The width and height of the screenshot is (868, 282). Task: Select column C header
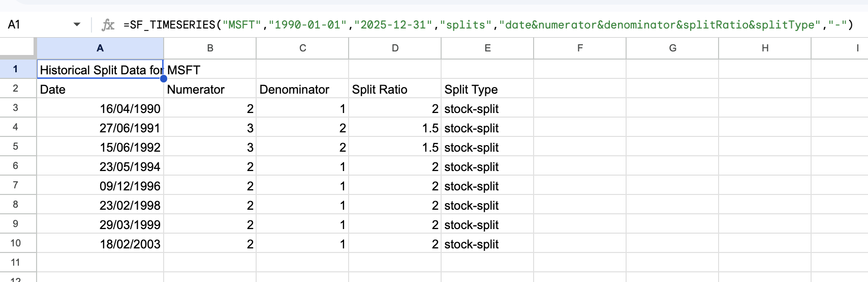302,48
